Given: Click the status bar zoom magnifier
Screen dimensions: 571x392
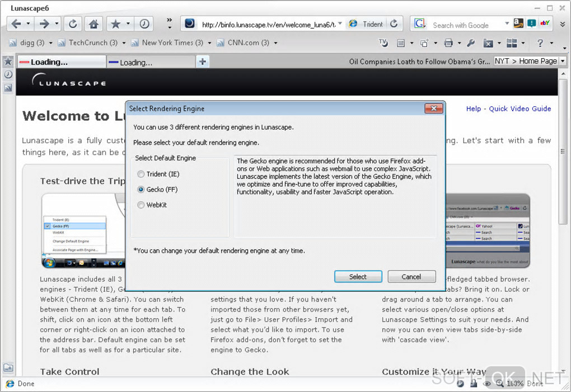Looking at the screenshot, I should pos(500,384).
